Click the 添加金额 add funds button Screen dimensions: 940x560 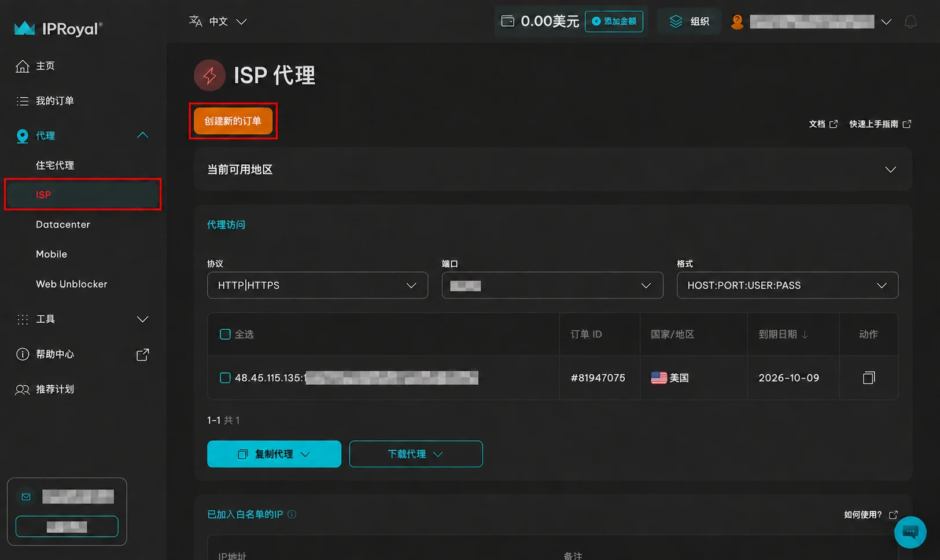tap(614, 21)
